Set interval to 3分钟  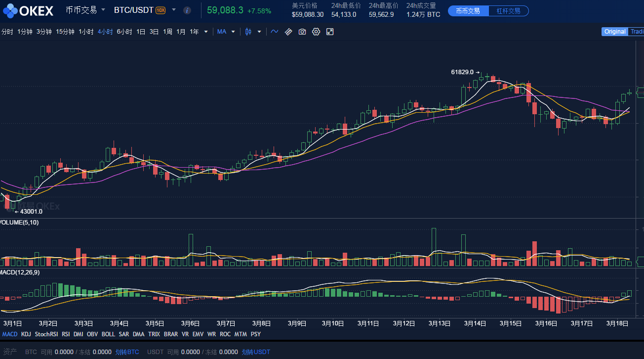pyautogui.click(x=44, y=32)
